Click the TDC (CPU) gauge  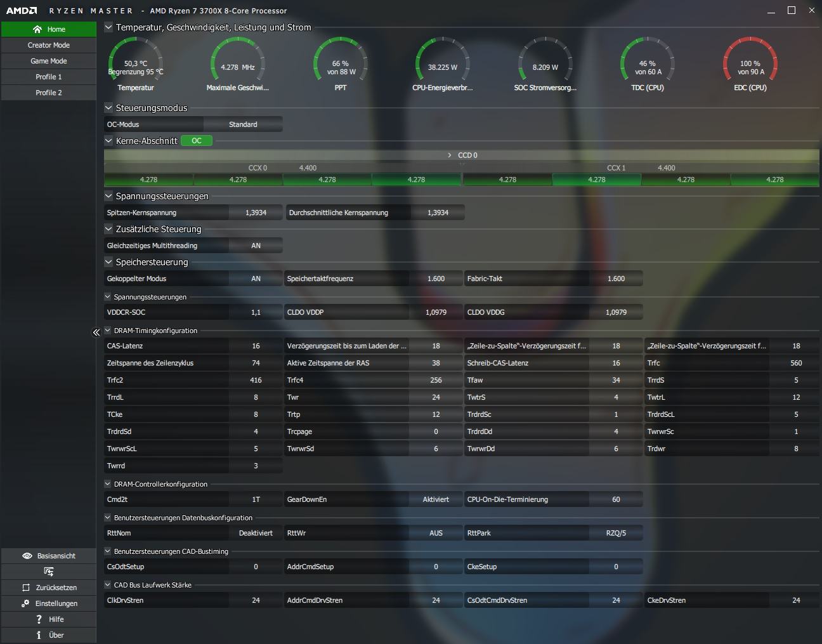point(648,64)
